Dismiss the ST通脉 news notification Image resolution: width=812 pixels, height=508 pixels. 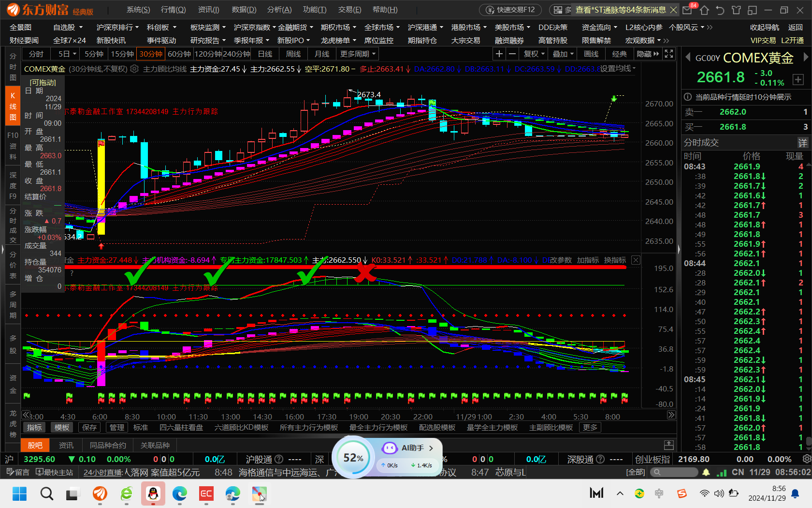(673, 10)
